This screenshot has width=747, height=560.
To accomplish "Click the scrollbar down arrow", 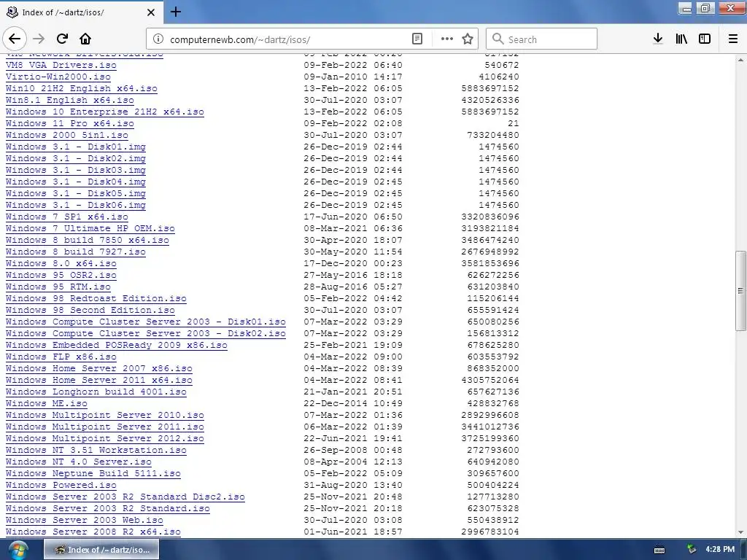I will point(740,532).
